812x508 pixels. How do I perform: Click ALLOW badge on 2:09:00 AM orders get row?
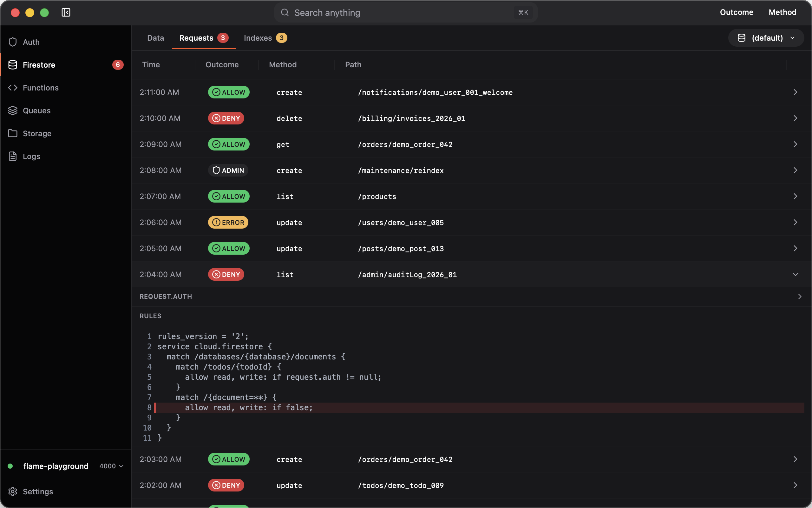(228, 144)
